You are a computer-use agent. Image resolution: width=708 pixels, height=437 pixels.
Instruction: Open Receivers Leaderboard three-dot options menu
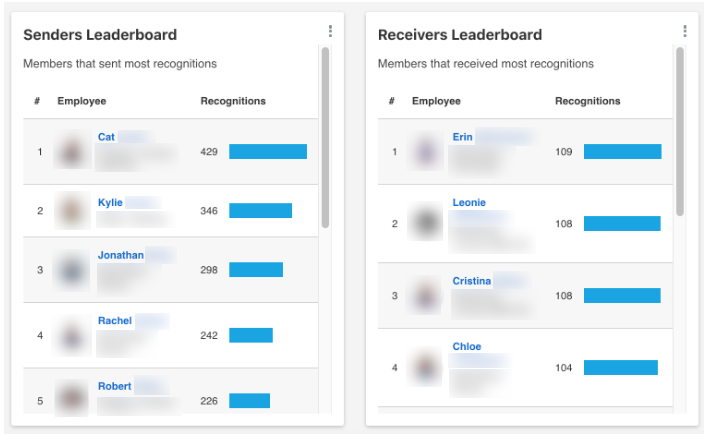tap(684, 32)
